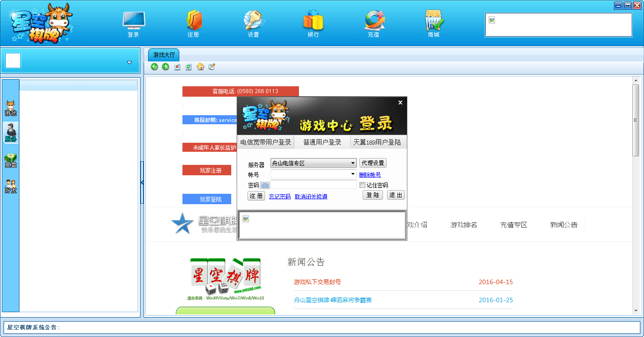Screen dimensions: 644x337
Task: Select 游戏 sidebar bull icon
Action: (x=11, y=108)
